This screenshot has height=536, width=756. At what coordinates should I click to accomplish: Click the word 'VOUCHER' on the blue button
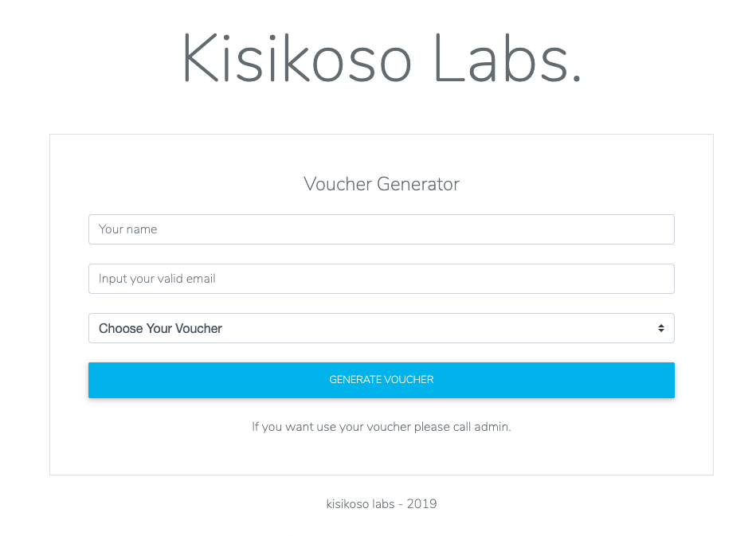pyautogui.click(x=406, y=380)
